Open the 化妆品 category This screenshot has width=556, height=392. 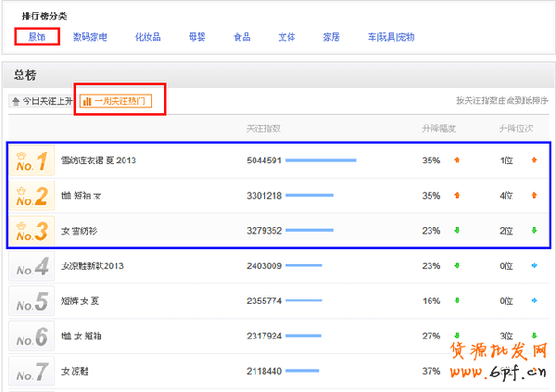[x=147, y=37]
